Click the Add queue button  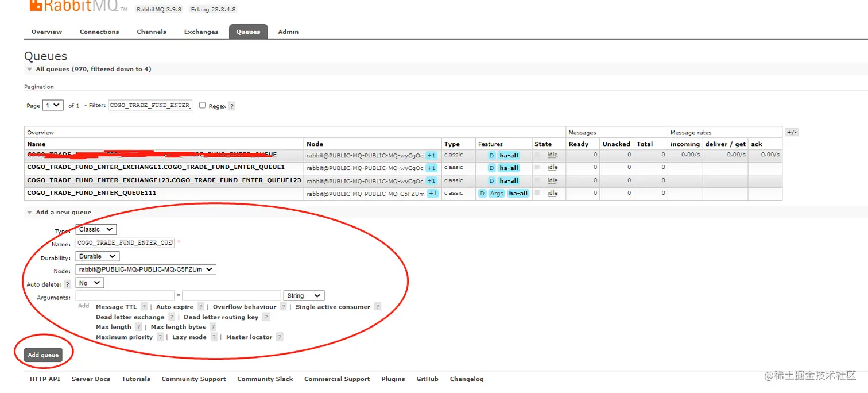(x=43, y=355)
